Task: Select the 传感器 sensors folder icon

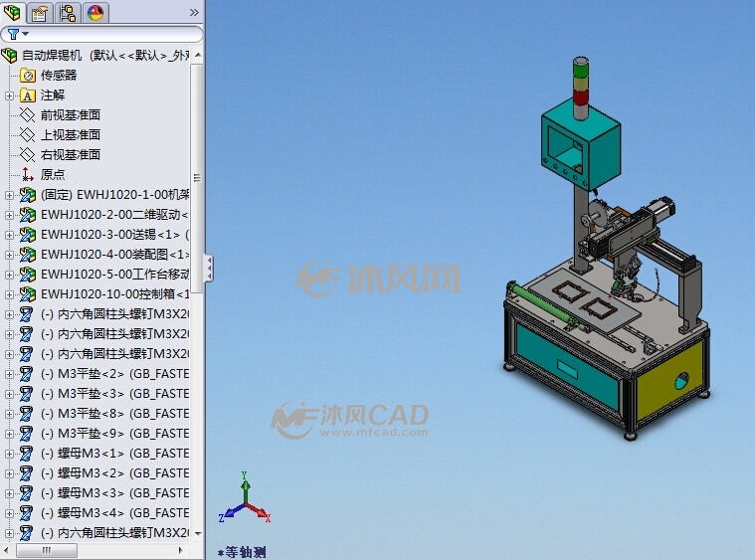Action: [x=28, y=76]
